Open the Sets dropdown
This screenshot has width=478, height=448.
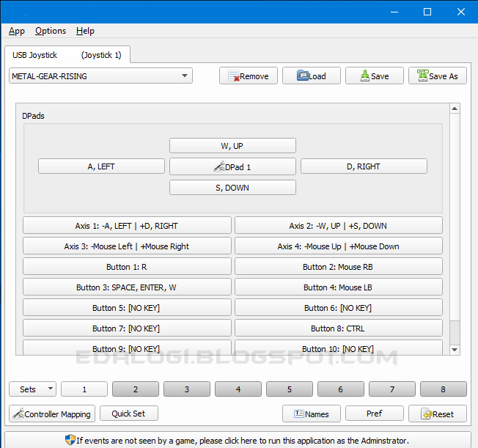[32, 389]
